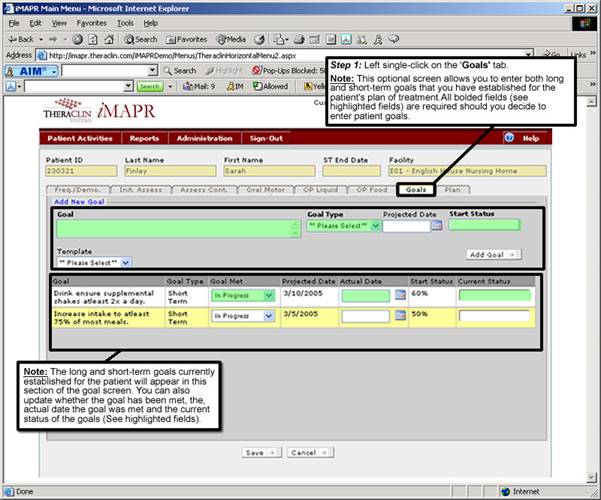The height and width of the screenshot is (500, 601).
Task: Click the AIM toolbar magnifier Search
Action: (179, 71)
